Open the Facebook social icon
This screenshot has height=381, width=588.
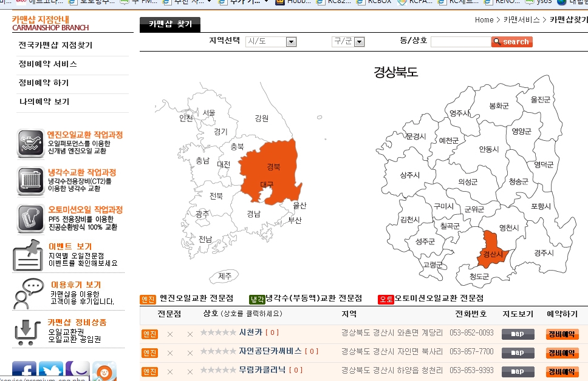[x=24, y=371]
